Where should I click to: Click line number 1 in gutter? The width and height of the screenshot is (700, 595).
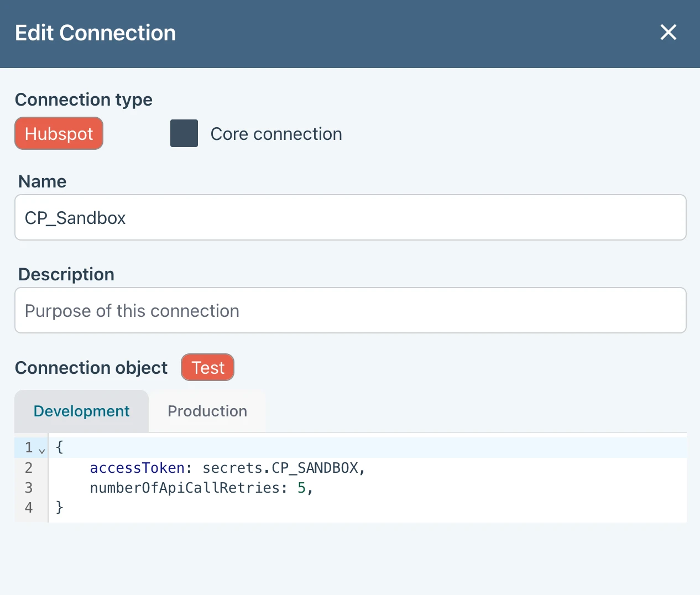tap(29, 447)
